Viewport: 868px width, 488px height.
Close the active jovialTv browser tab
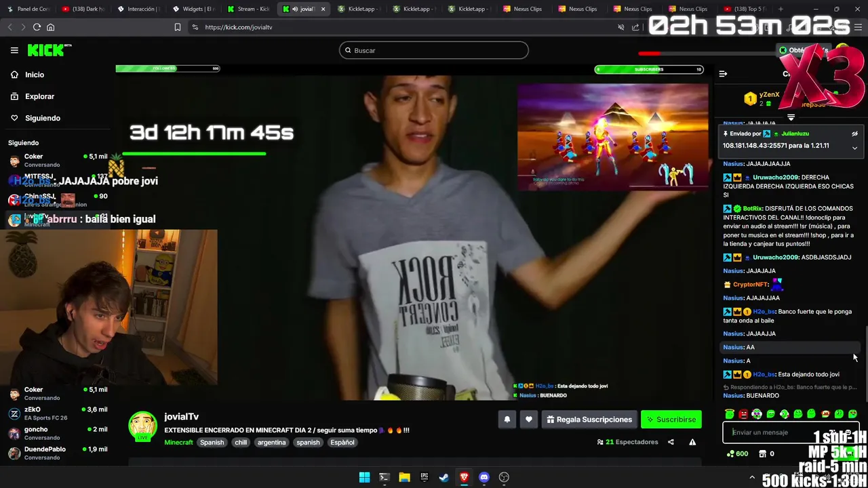pos(323,9)
